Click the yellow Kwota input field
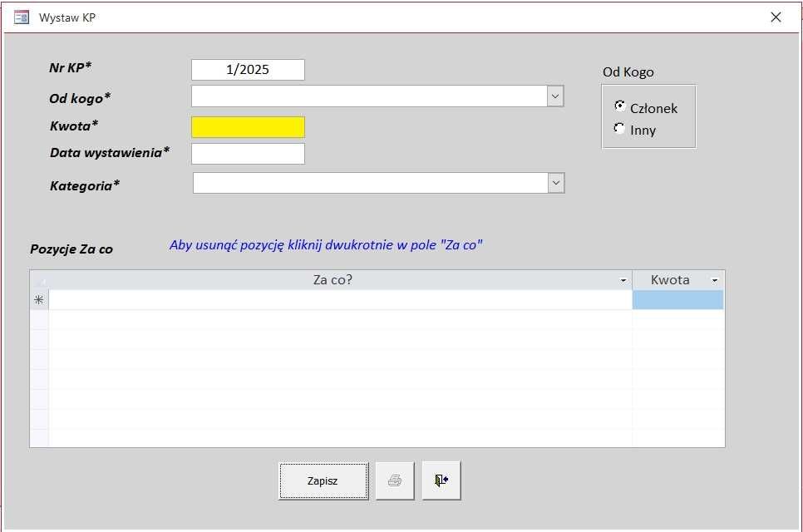Screen dimensions: 803x532 point(248,127)
